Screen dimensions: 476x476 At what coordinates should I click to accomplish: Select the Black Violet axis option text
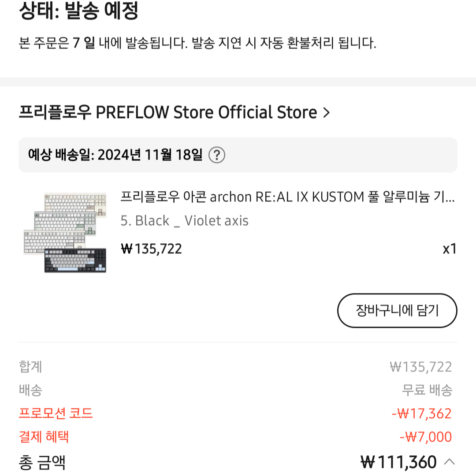click(x=185, y=220)
